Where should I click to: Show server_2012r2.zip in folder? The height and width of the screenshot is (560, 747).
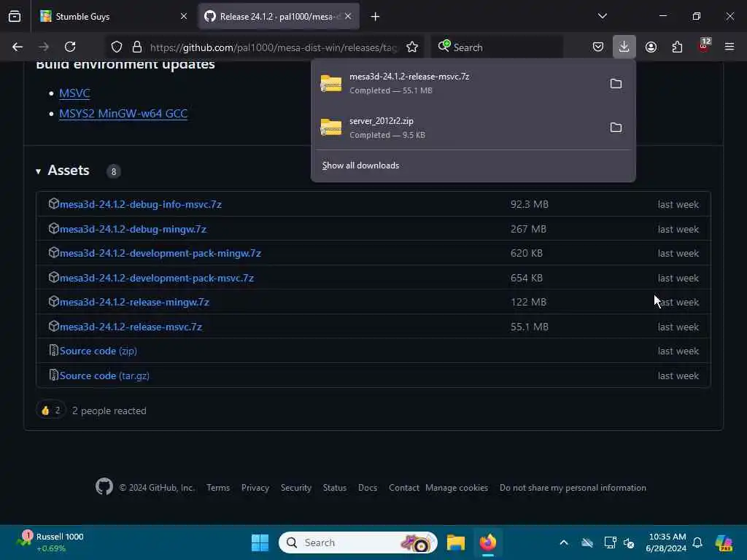coord(616,128)
